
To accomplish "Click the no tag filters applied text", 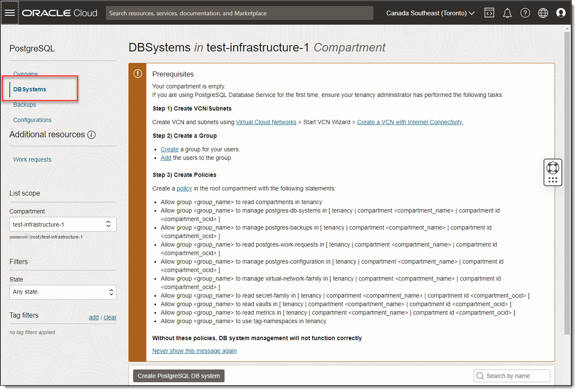I will [32, 332].
